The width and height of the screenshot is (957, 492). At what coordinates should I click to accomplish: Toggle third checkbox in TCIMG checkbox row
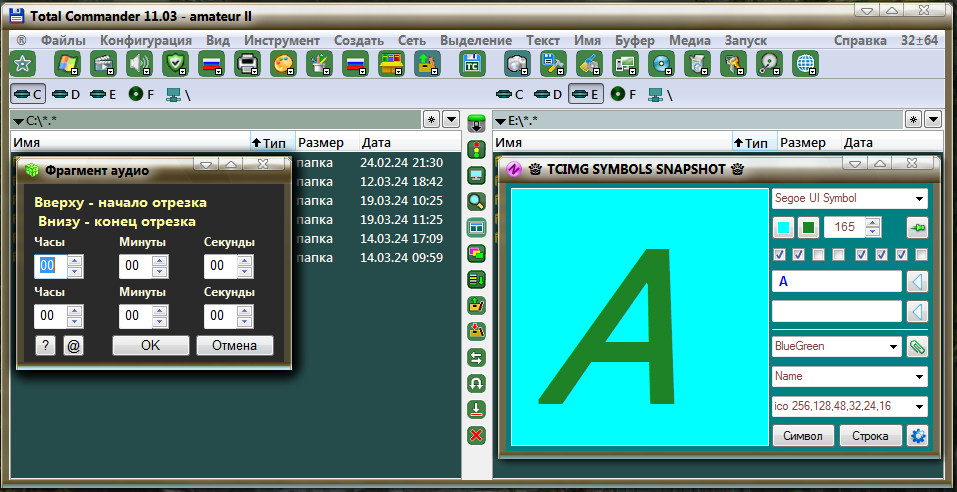819,255
